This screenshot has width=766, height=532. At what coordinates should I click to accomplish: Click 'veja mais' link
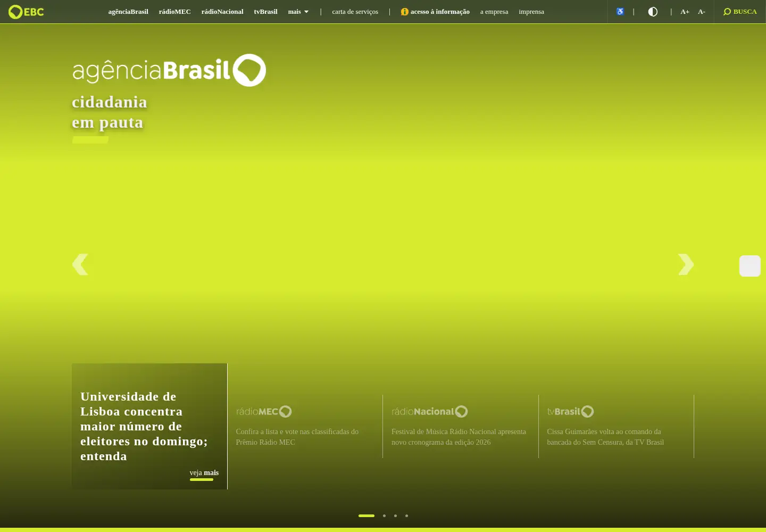click(x=204, y=472)
